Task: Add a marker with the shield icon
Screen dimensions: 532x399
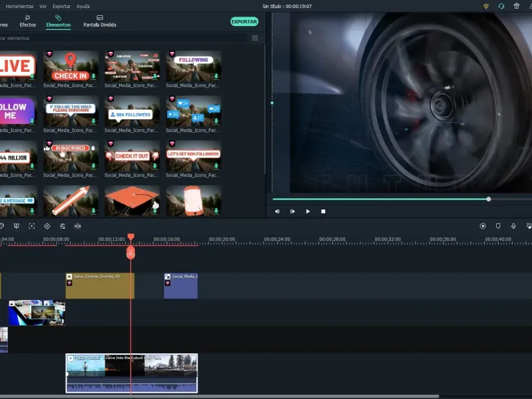Action: [498, 226]
